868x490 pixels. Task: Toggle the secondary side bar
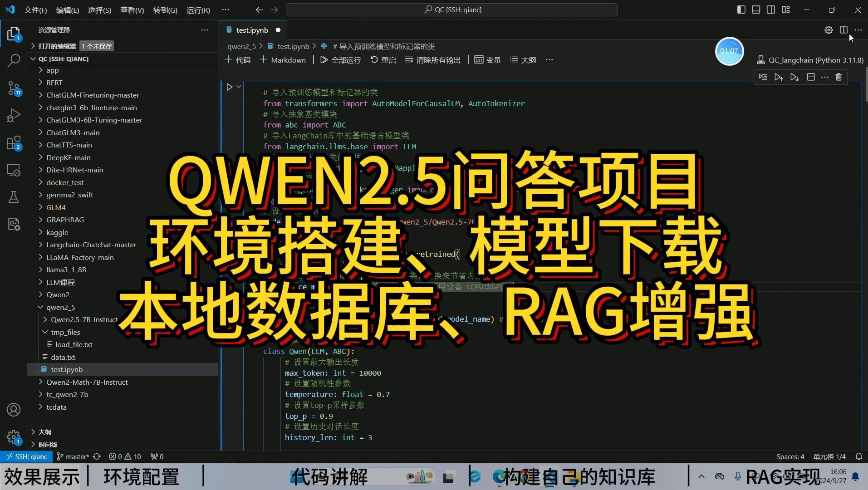[771, 10]
